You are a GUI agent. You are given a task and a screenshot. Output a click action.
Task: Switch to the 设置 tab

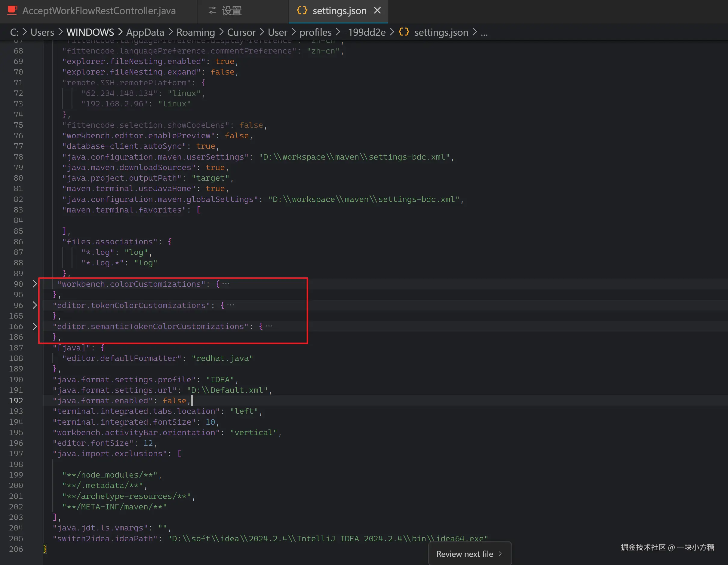point(232,11)
